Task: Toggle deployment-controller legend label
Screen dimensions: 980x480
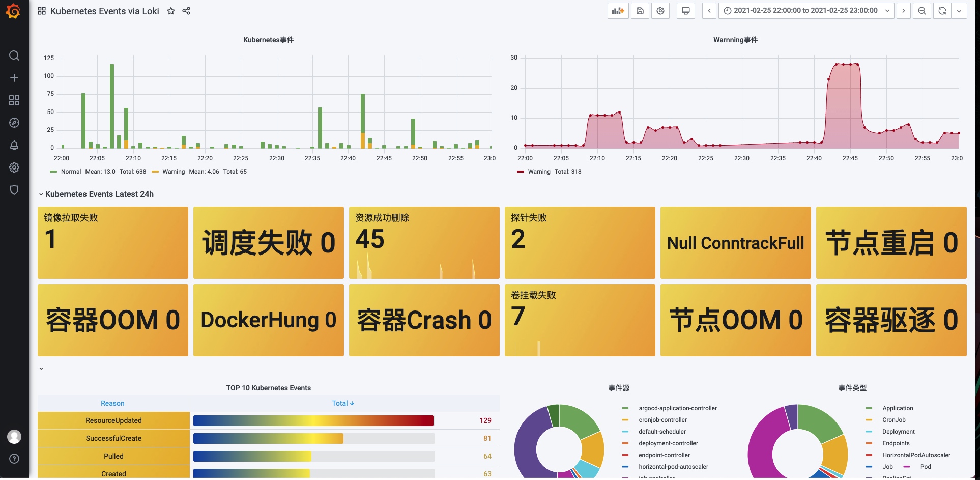Action: [x=668, y=443]
